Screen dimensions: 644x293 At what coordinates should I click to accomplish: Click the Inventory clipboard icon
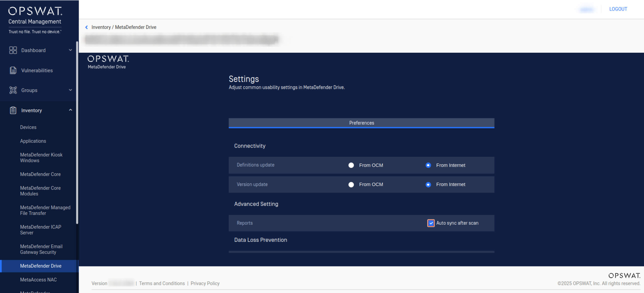[13, 110]
